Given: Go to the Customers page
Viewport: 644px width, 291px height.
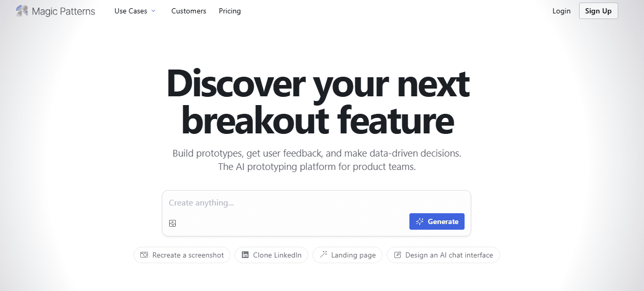Looking at the screenshot, I should click(x=189, y=11).
